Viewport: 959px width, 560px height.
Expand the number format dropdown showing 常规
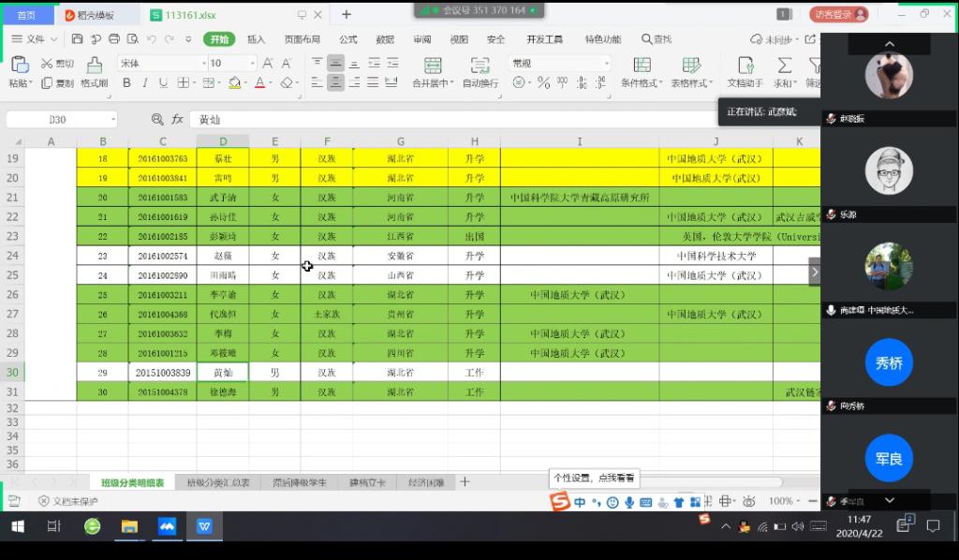click(x=559, y=64)
